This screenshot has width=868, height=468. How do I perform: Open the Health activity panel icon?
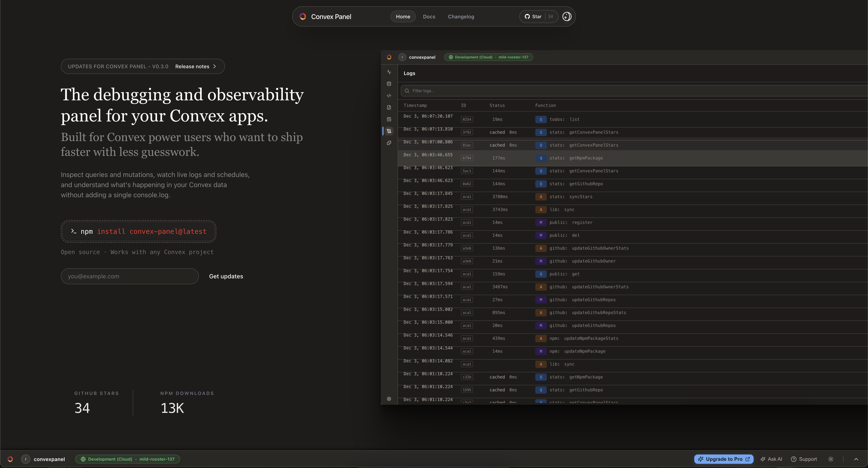pyautogui.click(x=389, y=72)
